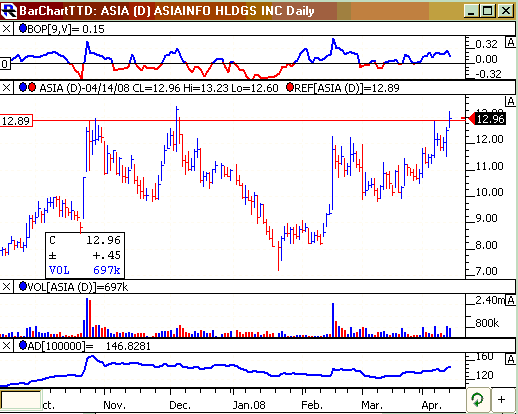Click the blue VOL[ASIA (D)] dot
518x414 pixels.
[x=23, y=286]
